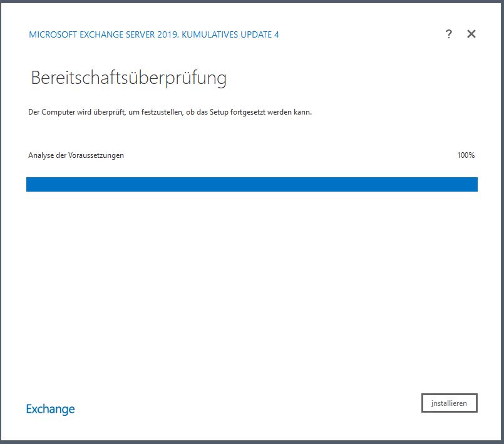Click the prerequisites analysis progress bar
This screenshot has height=444, width=504.
(x=252, y=184)
